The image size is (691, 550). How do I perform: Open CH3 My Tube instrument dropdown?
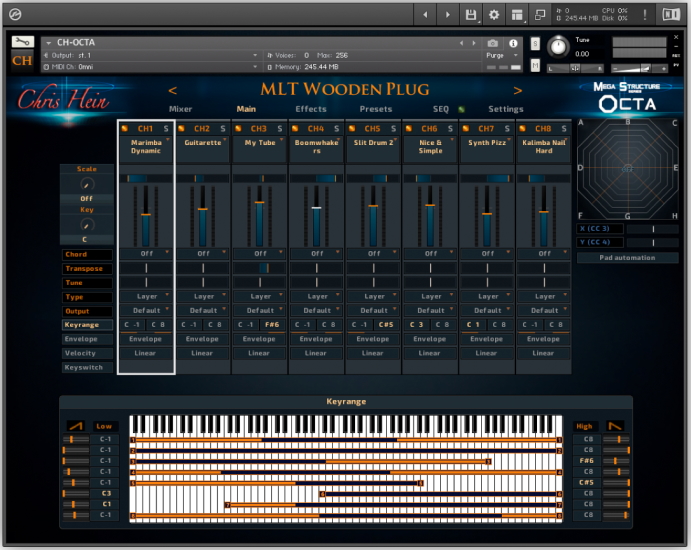[x=259, y=143]
